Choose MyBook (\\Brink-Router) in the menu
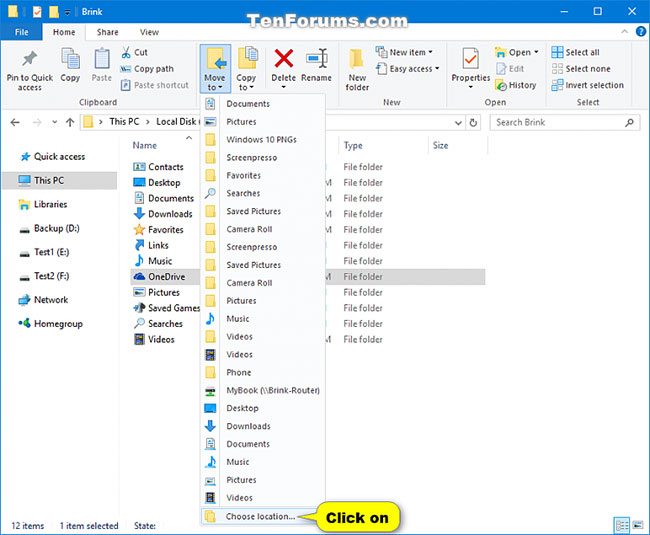Image resolution: width=650 pixels, height=535 pixels. click(x=262, y=390)
